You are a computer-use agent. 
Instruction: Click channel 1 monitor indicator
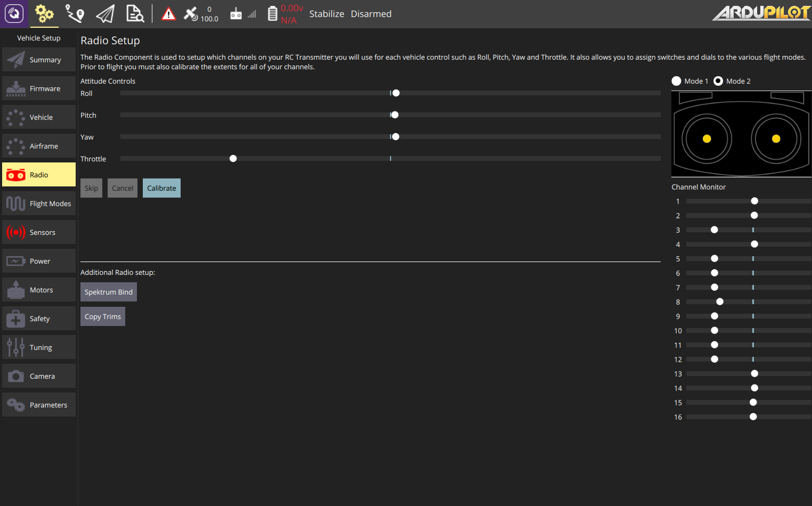(754, 201)
